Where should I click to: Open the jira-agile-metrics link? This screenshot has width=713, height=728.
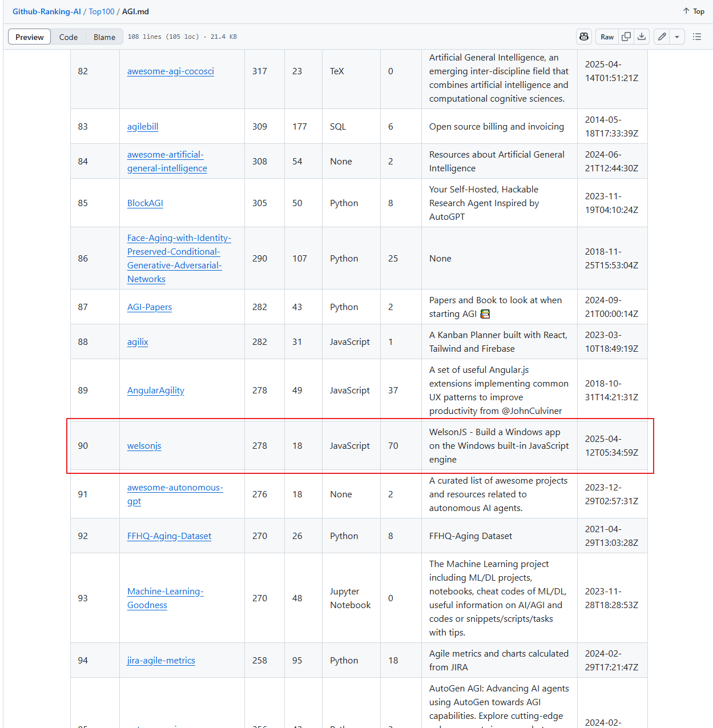pyautogui.click(x=161, y=661)
